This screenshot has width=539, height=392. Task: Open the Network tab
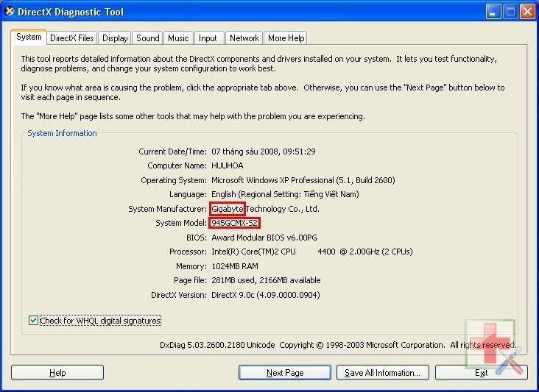[244, 38]
